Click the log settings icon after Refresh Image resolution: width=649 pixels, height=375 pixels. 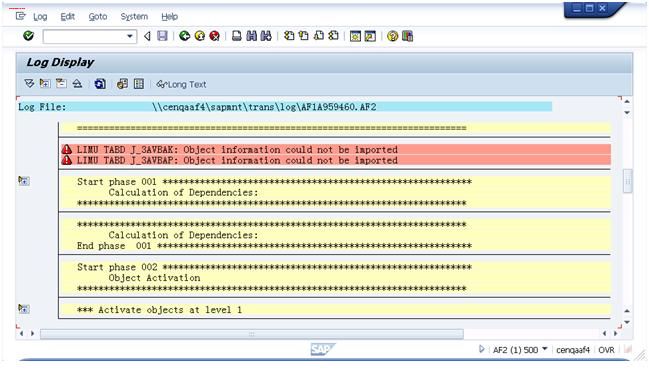click(x=123, y=84)
